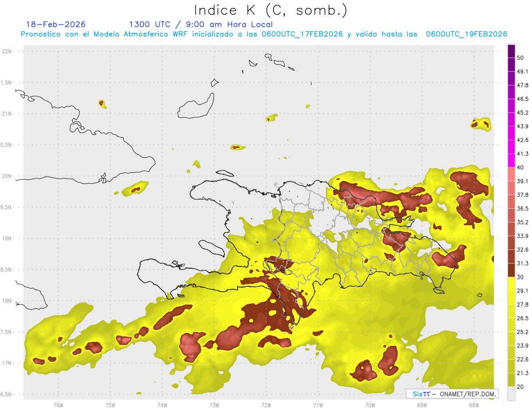The height and width of the screenshot is (411, 532).
Task: Click the '31.3' colorbar label
Action: (523, 263)
